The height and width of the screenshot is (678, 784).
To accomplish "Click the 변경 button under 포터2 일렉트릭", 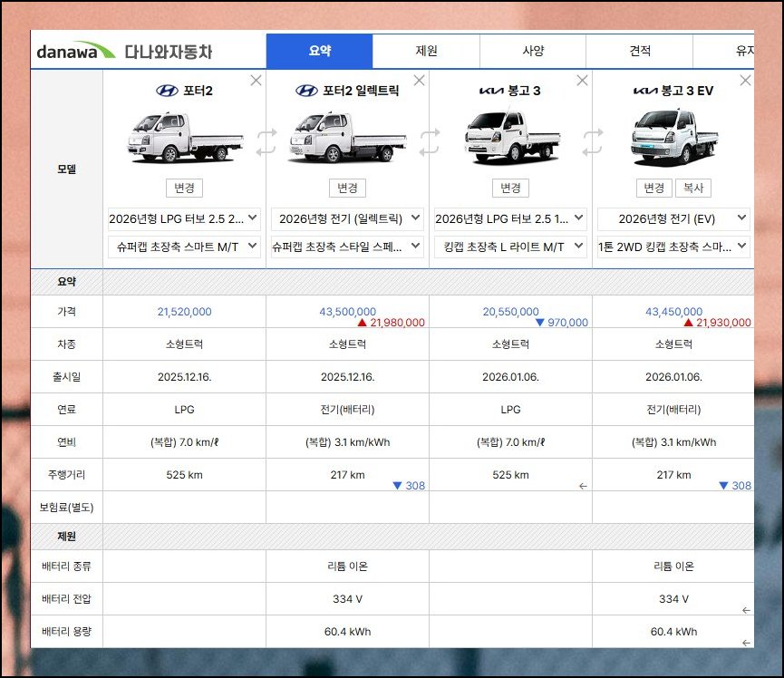I will click(x=347, y=188).
